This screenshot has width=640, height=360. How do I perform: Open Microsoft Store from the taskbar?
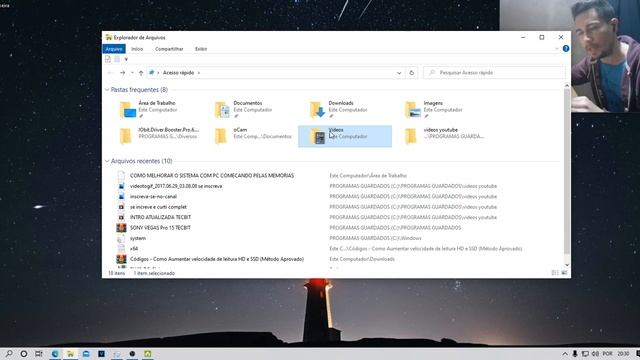[x=86, y=353]
